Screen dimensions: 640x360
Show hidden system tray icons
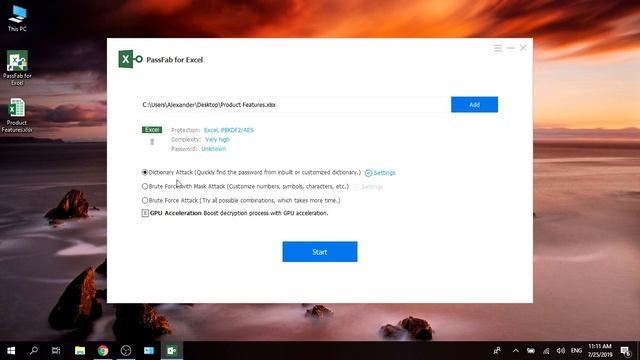(516, 351)
